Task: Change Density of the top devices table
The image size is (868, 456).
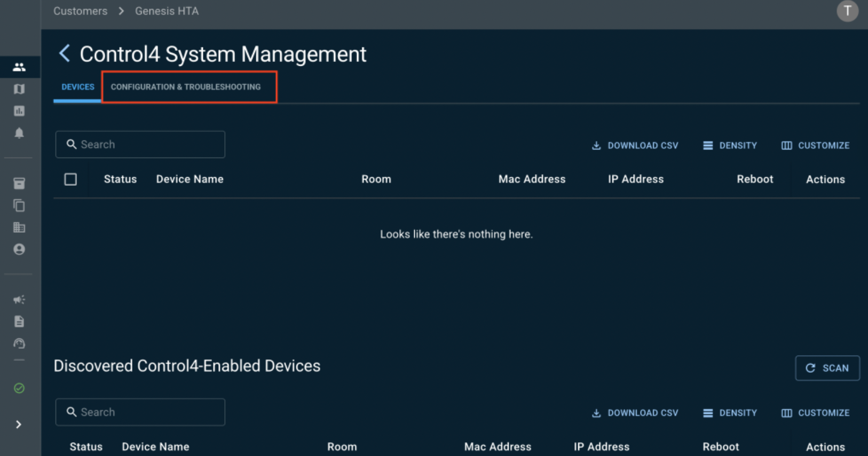Action: (730, 146)
